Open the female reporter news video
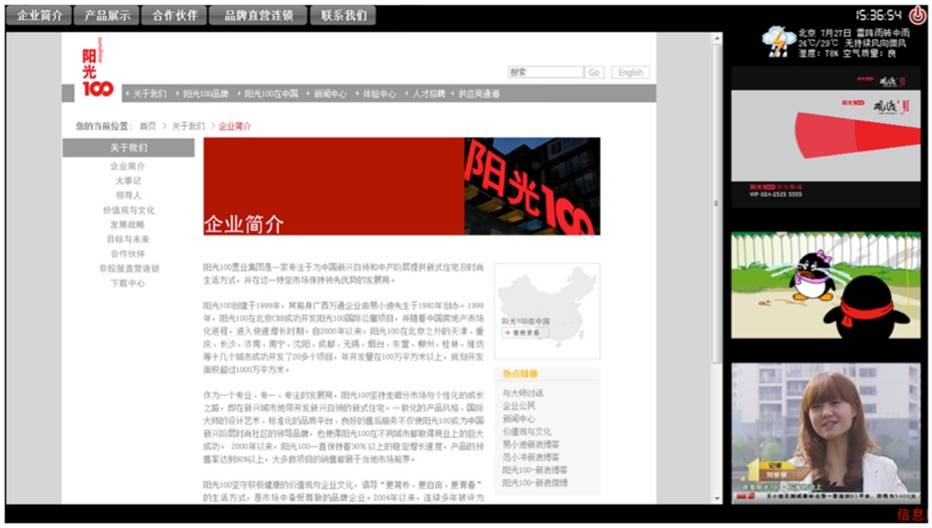The image size is (932, 528). [x=825, y=430]
